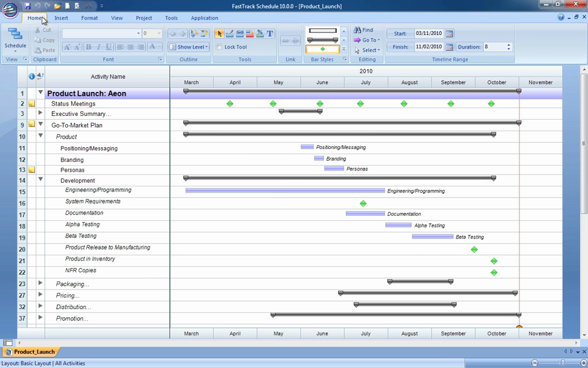
Task: Click the Find binoculars button
Action: pos(363,29)
